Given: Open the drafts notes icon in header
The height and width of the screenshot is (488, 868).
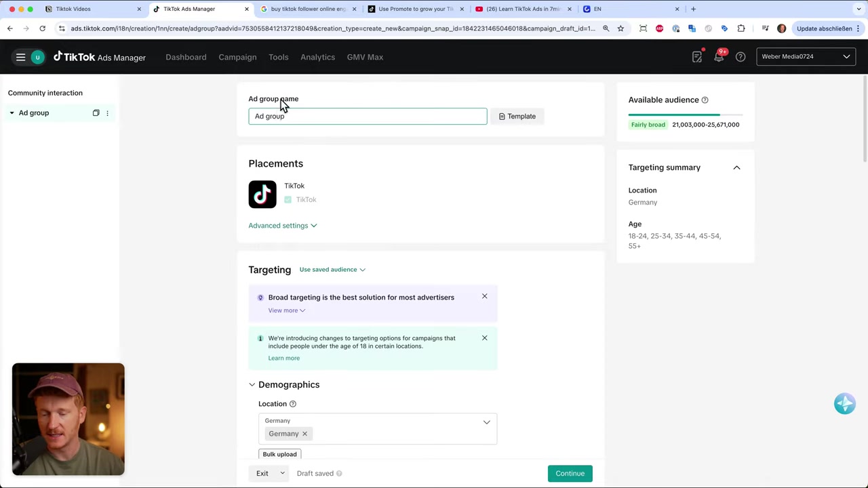Looking at the screenshot, I should (697, 57).
